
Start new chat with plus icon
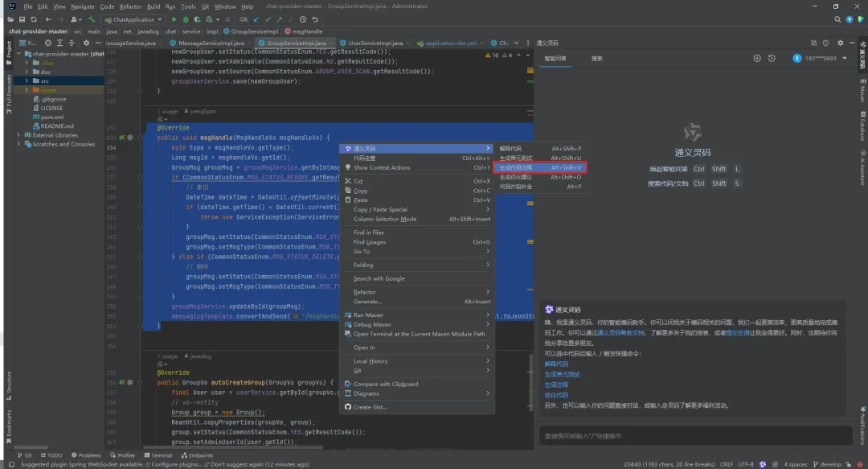757,58
